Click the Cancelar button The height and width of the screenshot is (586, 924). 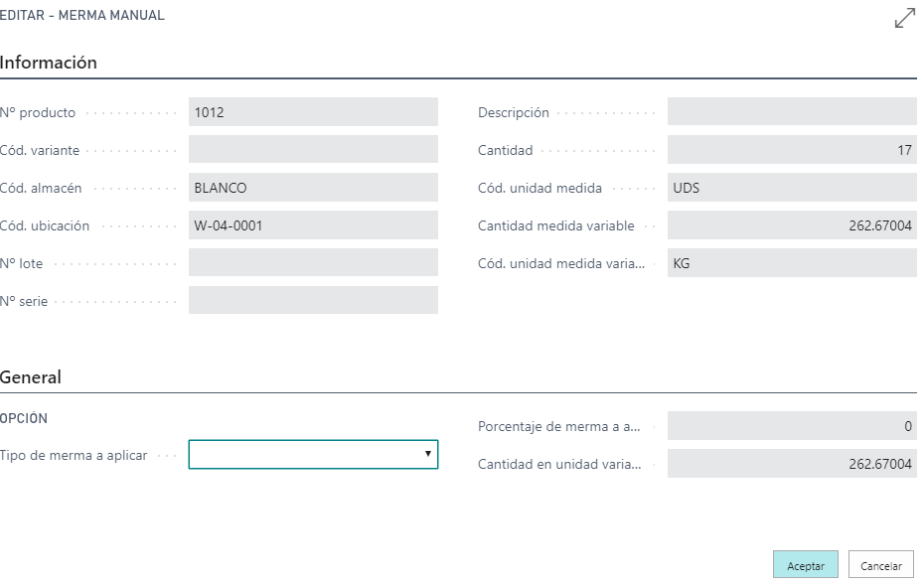click(881, 565)
